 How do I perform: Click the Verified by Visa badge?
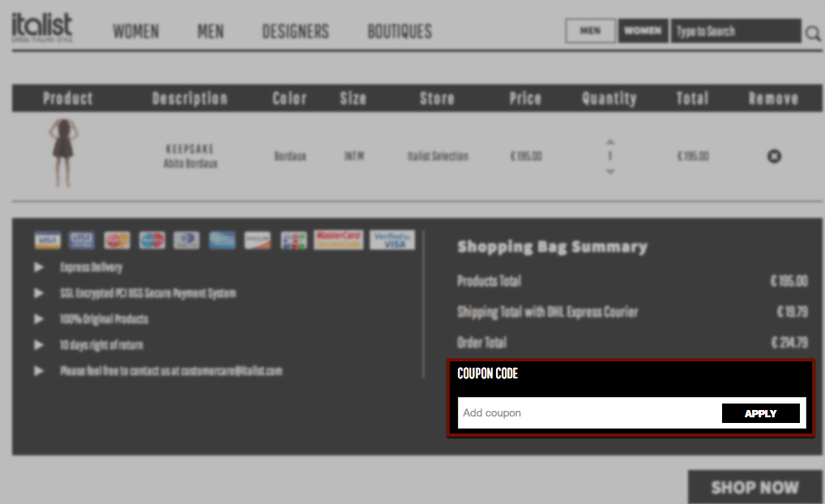pos(392,239)
